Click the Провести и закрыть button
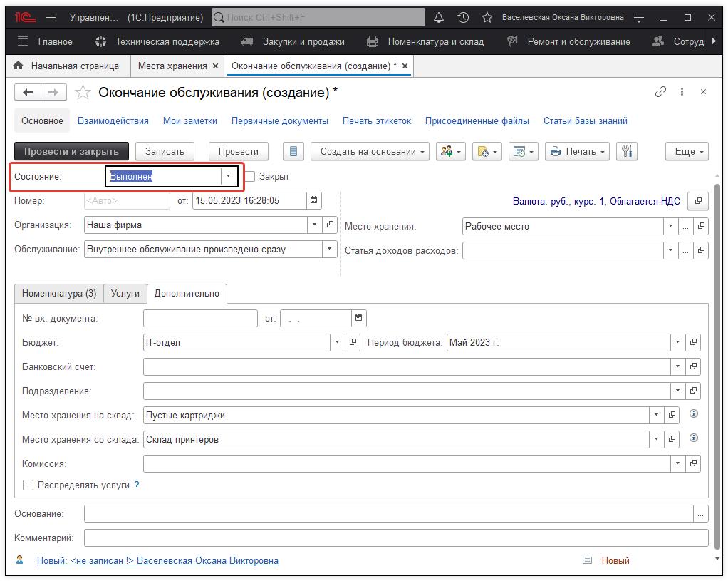This screenshot has width=728, height=581. click(71, 151)
